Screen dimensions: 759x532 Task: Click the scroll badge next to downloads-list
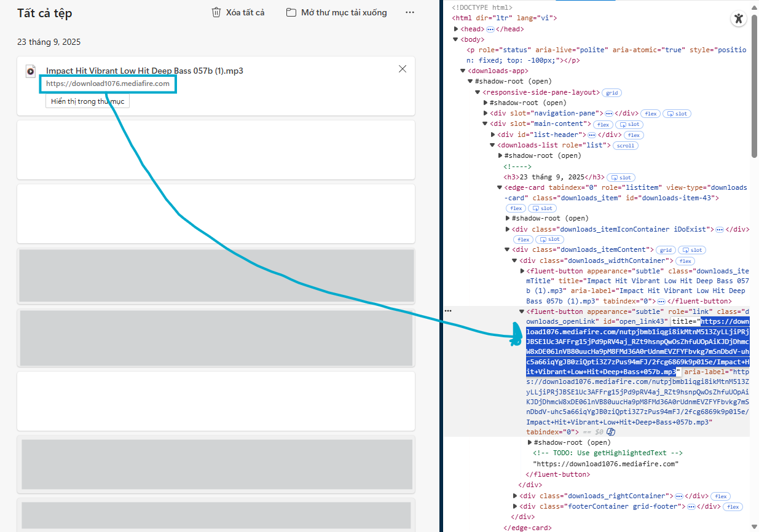coord(626,146)
